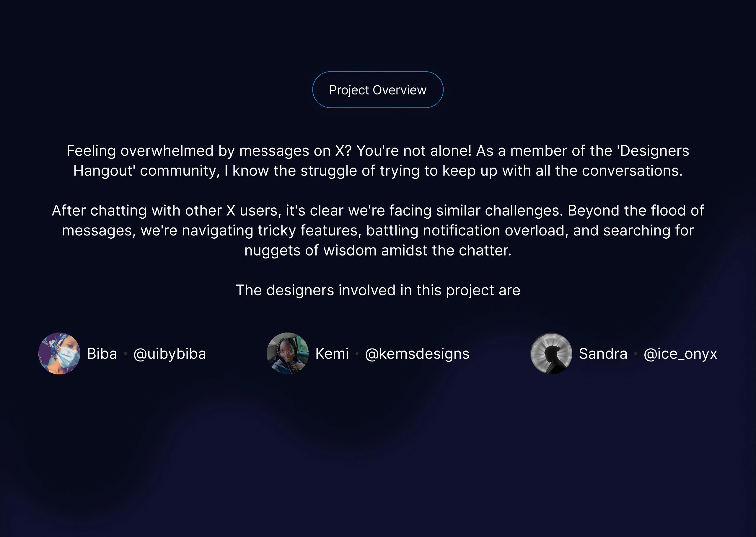Click the dot separator after Kemi
This screenshot has height=537, width=756.
pyautogui.click(x=357, y=354)
